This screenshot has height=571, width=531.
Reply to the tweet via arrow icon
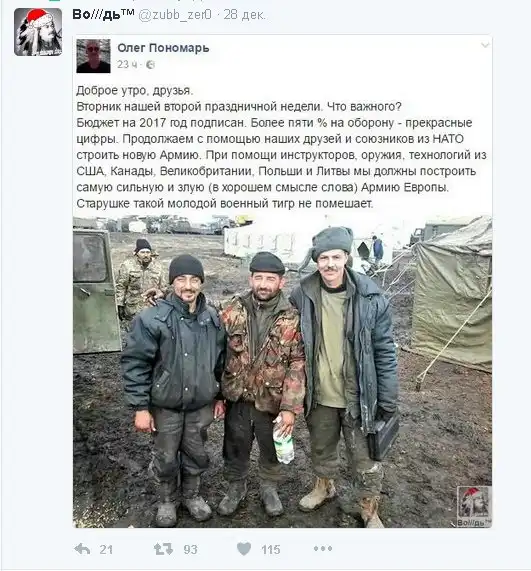point(82,549)
